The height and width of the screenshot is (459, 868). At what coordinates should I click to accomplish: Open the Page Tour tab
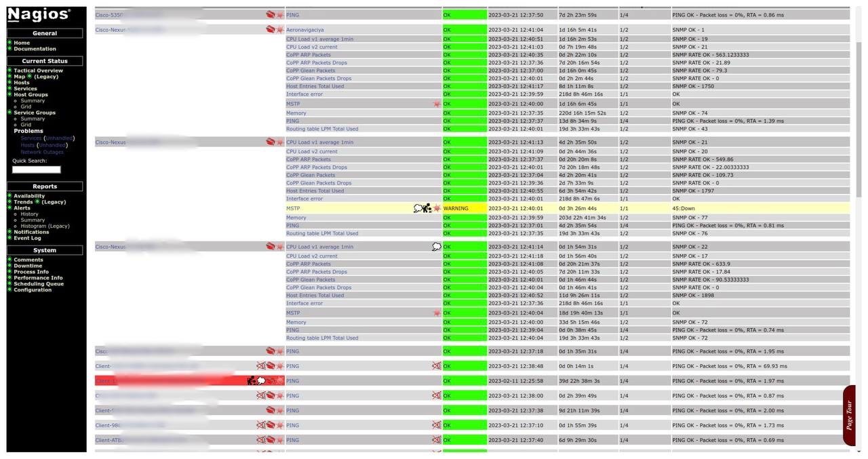pos(848,415)
